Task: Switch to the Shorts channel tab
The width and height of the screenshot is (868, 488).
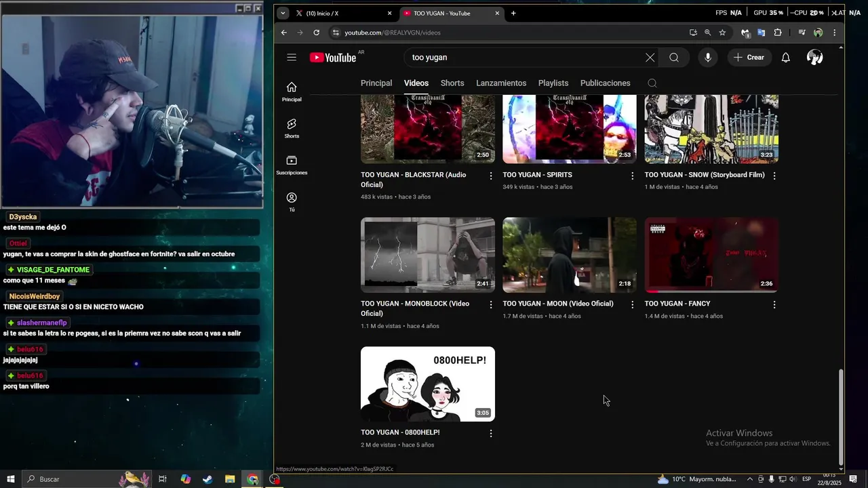Action: (452, 83)
